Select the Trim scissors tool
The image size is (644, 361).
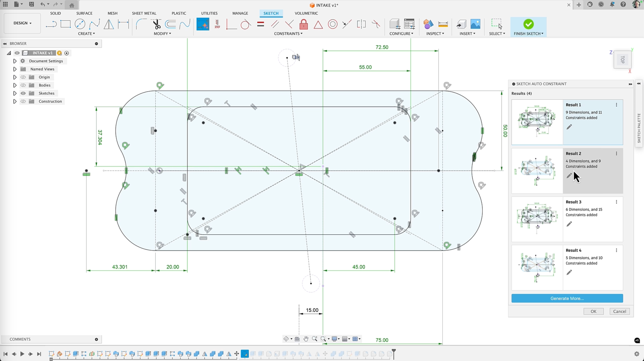coord(157,24)
